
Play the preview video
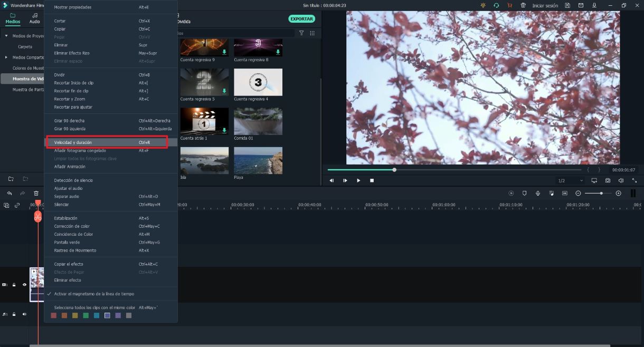click(358, 180)
